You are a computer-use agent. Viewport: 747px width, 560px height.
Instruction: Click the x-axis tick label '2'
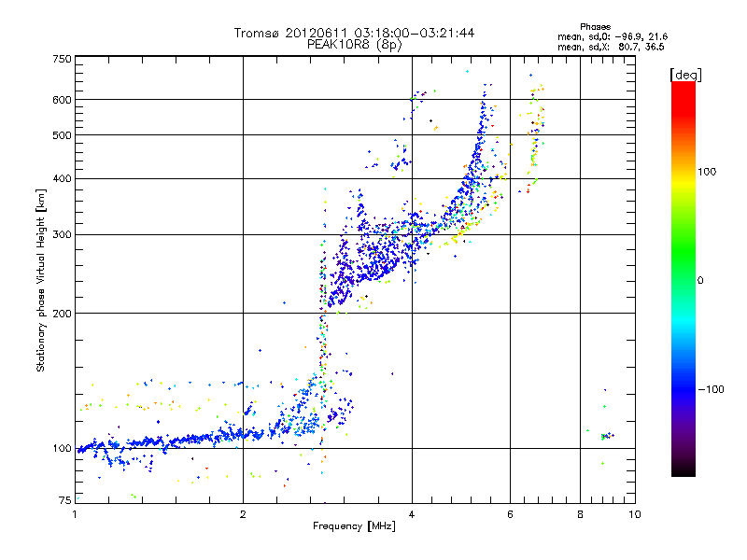[x=243, y=514]
